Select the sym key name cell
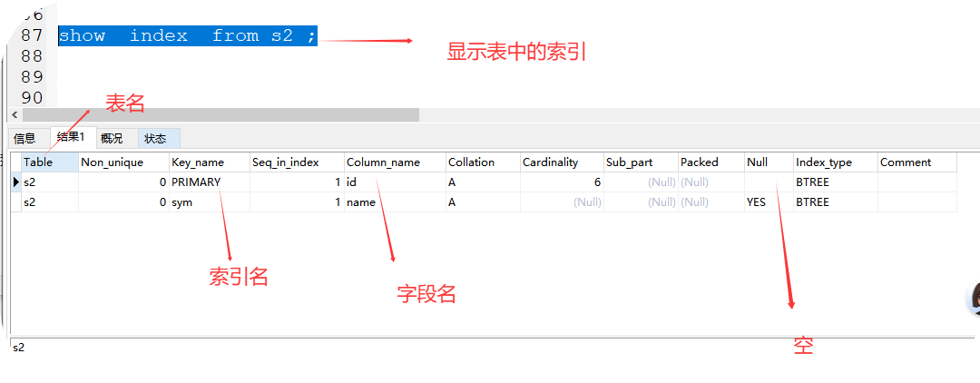This screenshot has height=383, width=980. pos(210,201)
